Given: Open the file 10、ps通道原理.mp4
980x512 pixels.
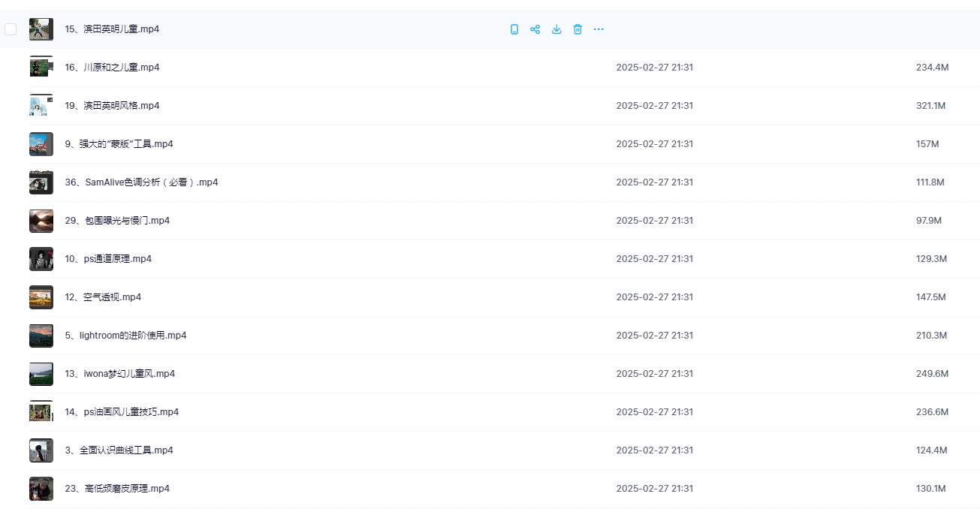Looking at the screenshot, I should point(108,259).
